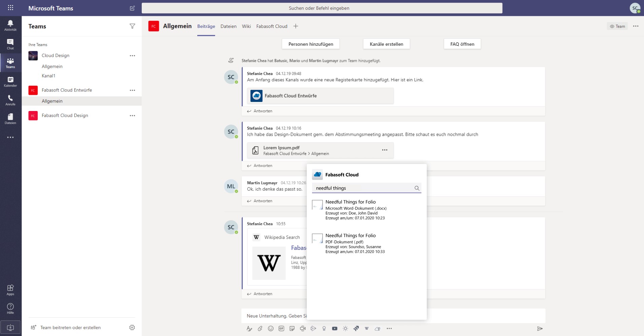Screen dimensions: 644x336
Task: Open the GIF picker
Action: (281, 329)
